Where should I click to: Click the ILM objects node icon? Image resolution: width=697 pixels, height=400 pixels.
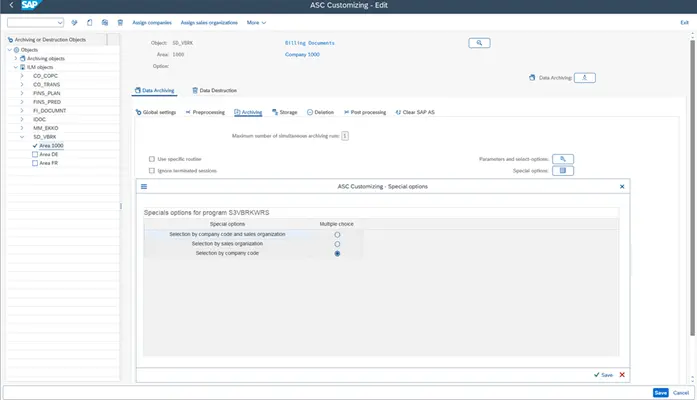23,67
